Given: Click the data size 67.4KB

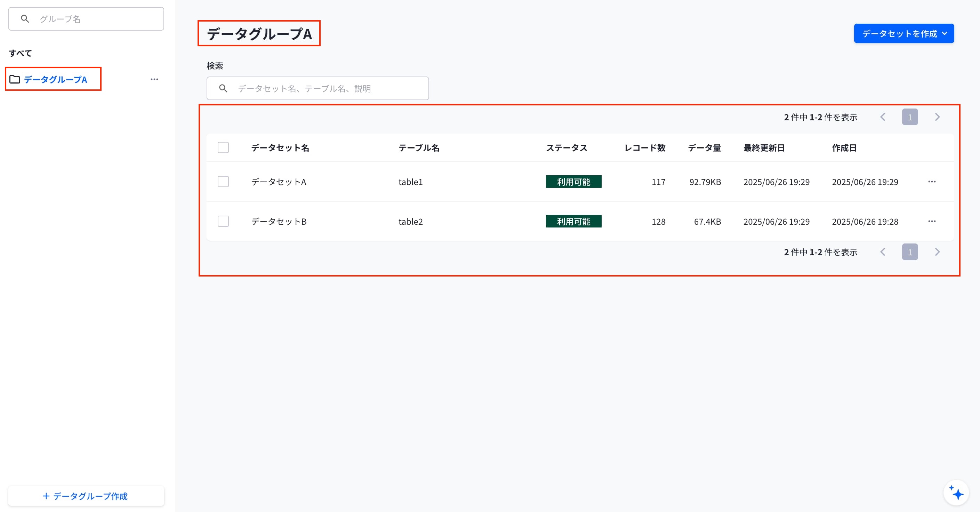Looking at the screenshot, I should click(707, 221).
